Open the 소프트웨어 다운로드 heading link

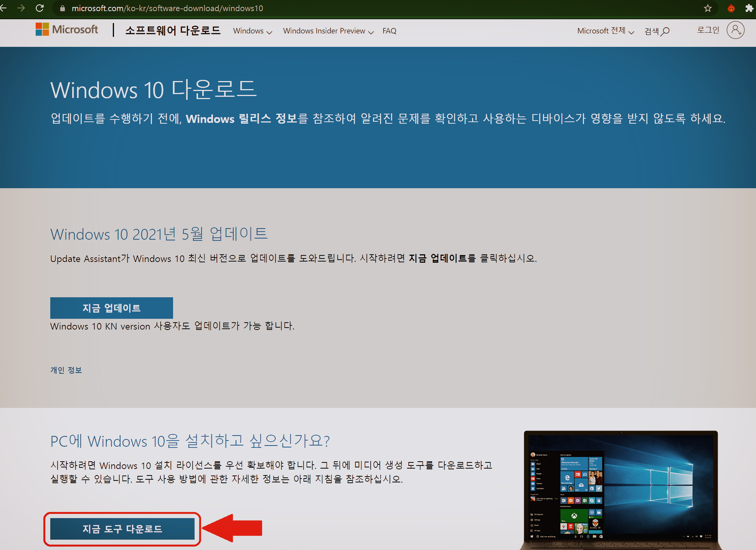[x=173, y=30]
